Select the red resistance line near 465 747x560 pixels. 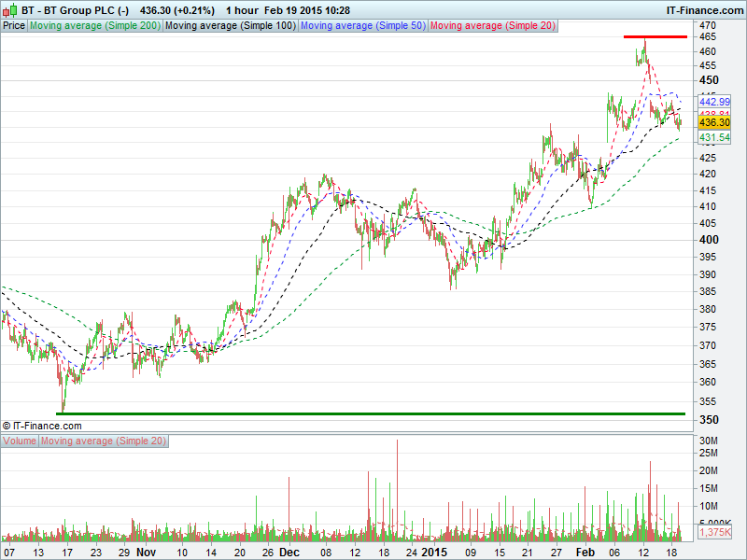pyautogui.click(x=655, y=37)
